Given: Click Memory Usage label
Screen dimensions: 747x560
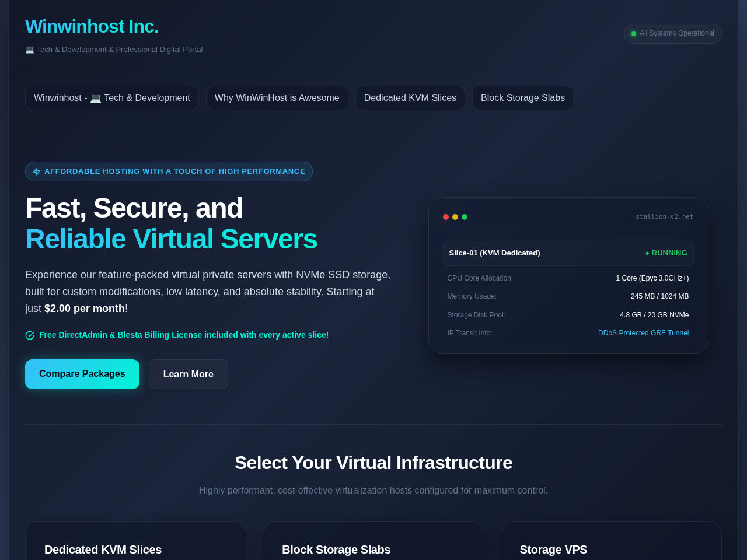Looking at the screenshot, I should pos(472,296).
